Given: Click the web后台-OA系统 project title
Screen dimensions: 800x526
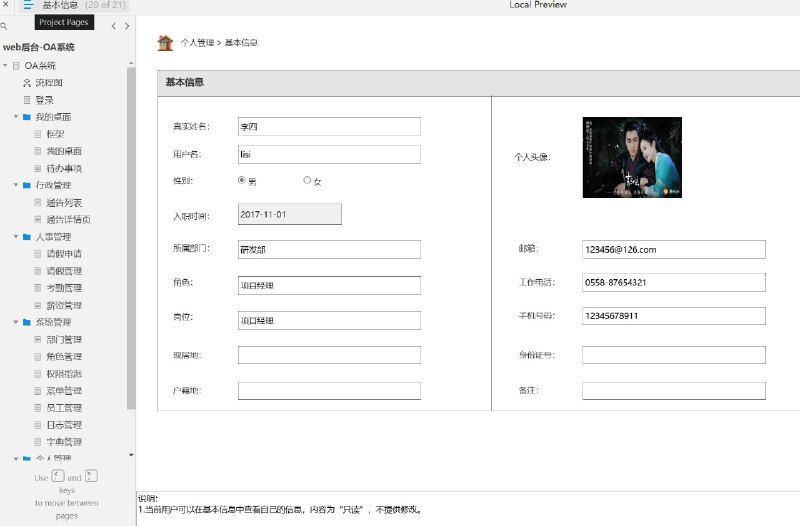Looking at the screenshot, I should click(x=39, y=47).
